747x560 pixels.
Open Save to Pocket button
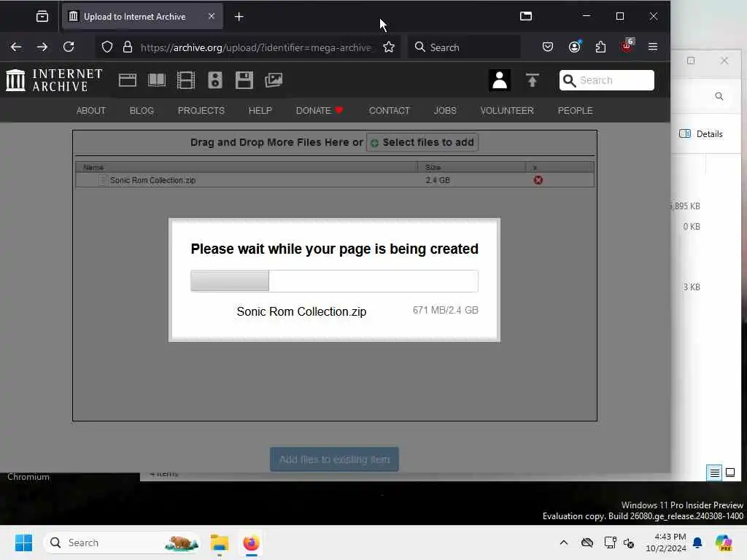(x=548, y=47)
